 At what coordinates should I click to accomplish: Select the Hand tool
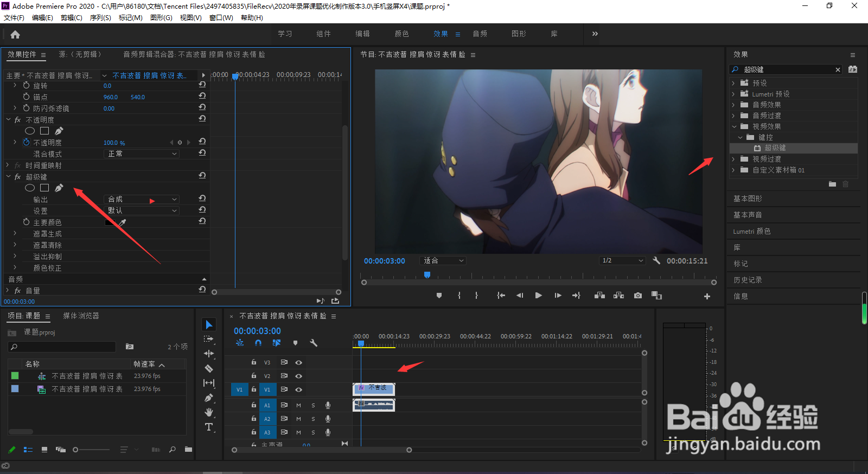209,412
